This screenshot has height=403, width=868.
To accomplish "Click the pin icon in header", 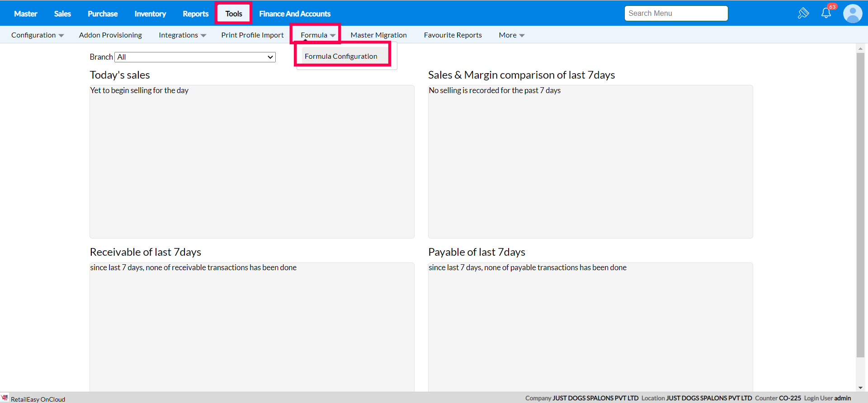I will (803, 13).
